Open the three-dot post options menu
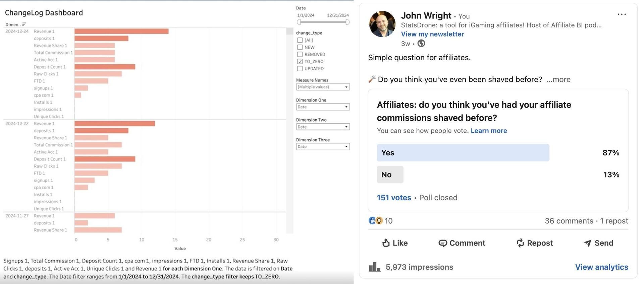Screen dimensions: 644x284 tap(622, 14)
